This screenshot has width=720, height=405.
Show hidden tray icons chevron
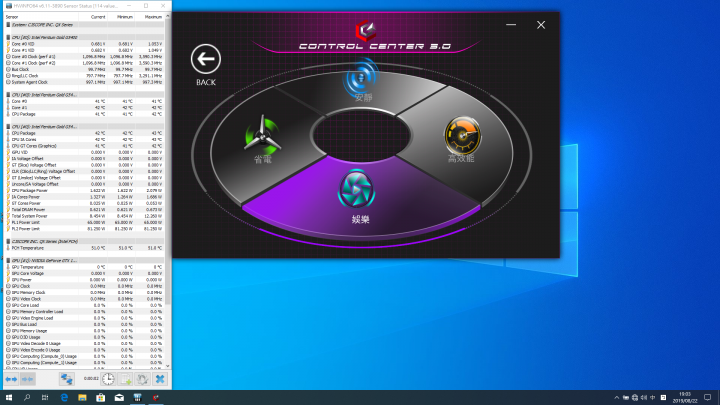617,398
